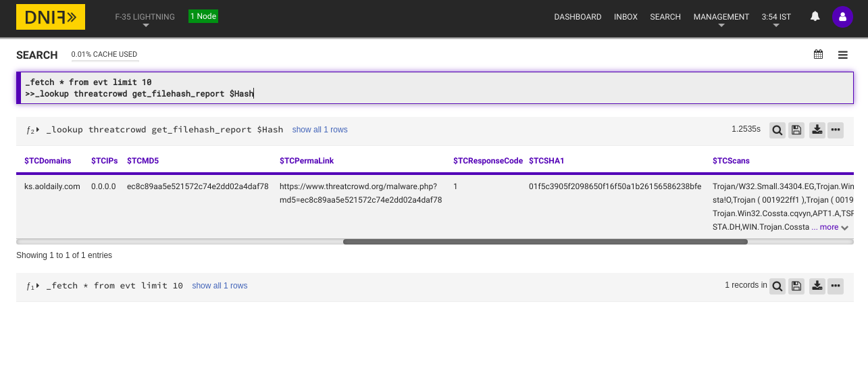Sort by $TCIPs column
The height and width of the screenshot is (383, 868).
click(x=105, y=161)
